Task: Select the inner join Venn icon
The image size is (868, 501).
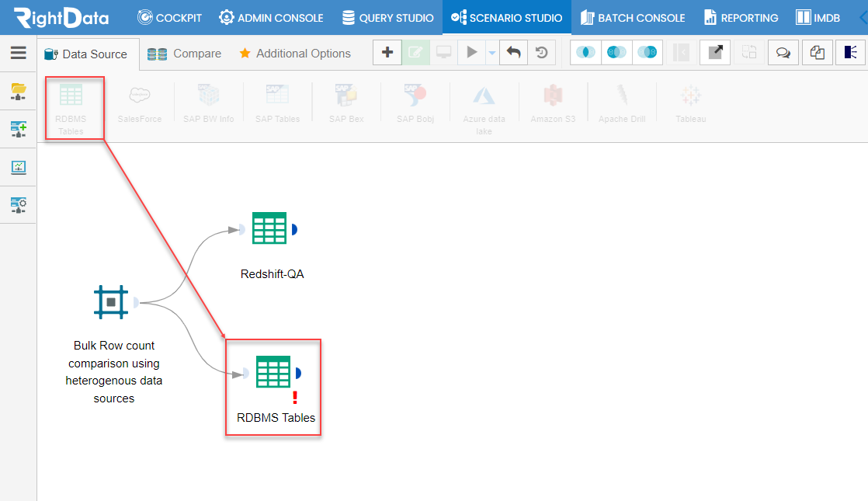Action: (585, 53)
